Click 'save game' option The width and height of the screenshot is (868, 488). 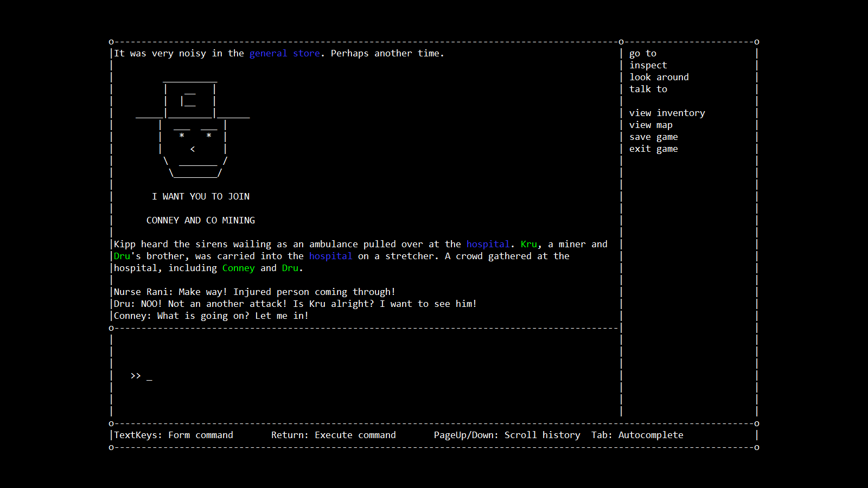654,137
